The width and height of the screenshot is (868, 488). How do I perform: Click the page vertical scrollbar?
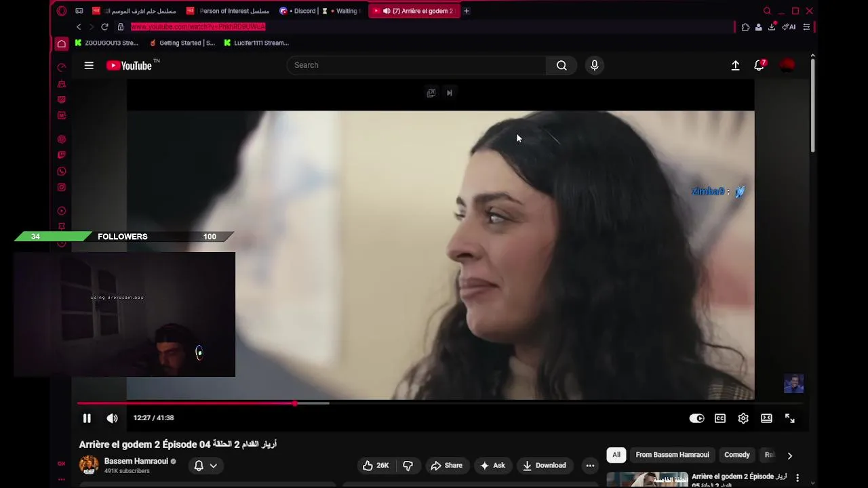(812, 105)
